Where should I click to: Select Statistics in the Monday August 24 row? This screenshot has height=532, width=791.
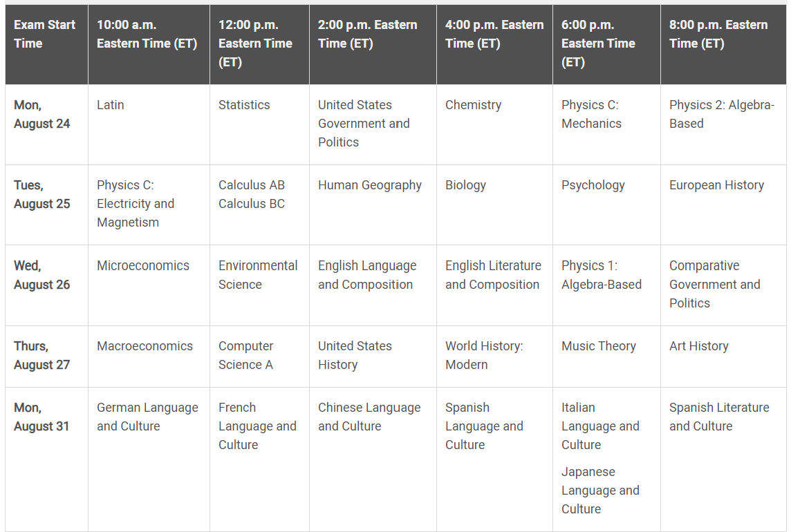coord(244,105)
